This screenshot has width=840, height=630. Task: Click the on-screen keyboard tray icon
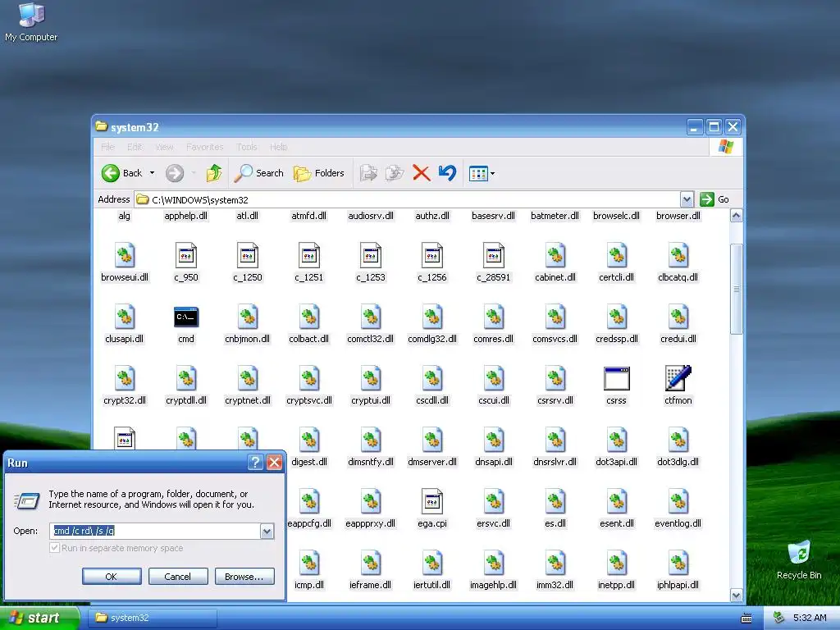[x=746, y=619]
